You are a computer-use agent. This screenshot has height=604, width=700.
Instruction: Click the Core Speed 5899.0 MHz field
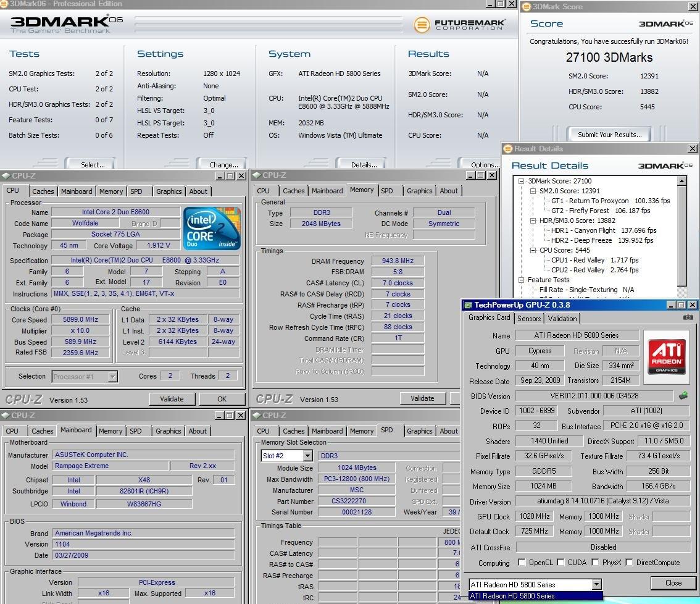click(x=80, y=319)
